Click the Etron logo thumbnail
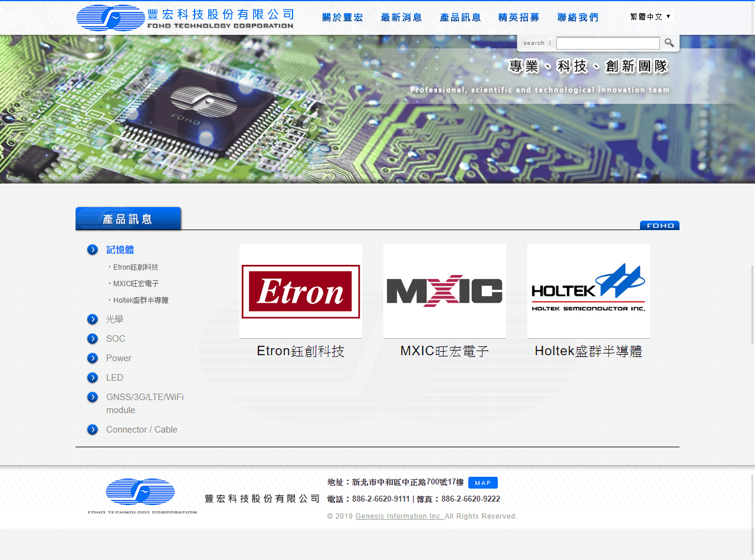The image size is (755, 560). pyautogui.click(x=301, y=291)
